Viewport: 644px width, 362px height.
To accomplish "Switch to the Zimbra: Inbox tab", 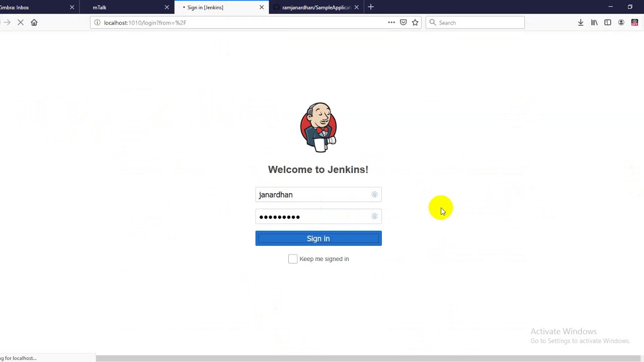I will (x=35, y=7).
